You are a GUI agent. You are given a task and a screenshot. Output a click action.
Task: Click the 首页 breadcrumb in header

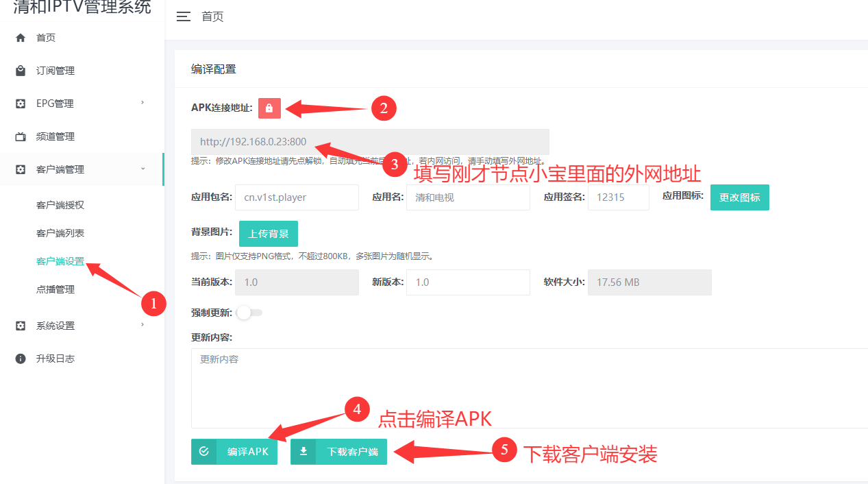tap(212, 17)
